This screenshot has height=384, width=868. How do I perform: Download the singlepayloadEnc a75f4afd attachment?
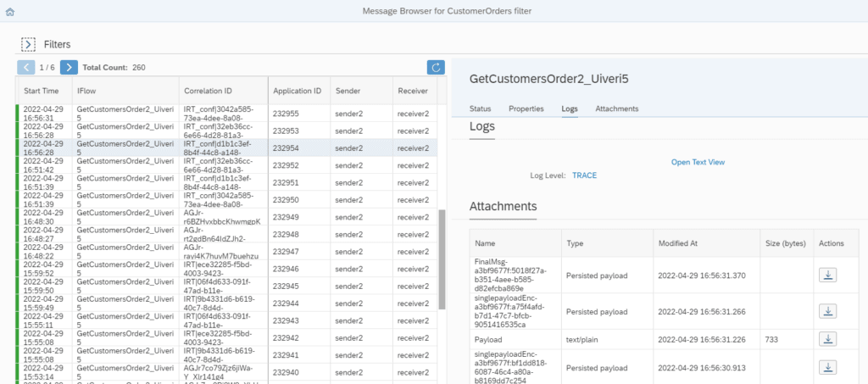point(827,311)
